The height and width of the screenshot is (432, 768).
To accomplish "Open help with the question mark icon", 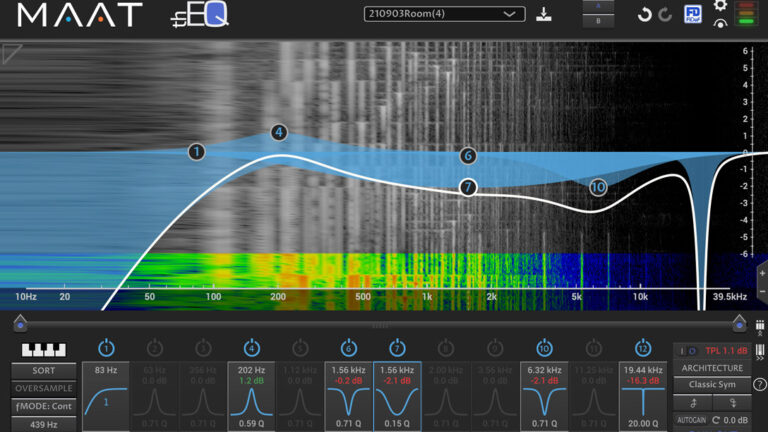I will point(760,385).
